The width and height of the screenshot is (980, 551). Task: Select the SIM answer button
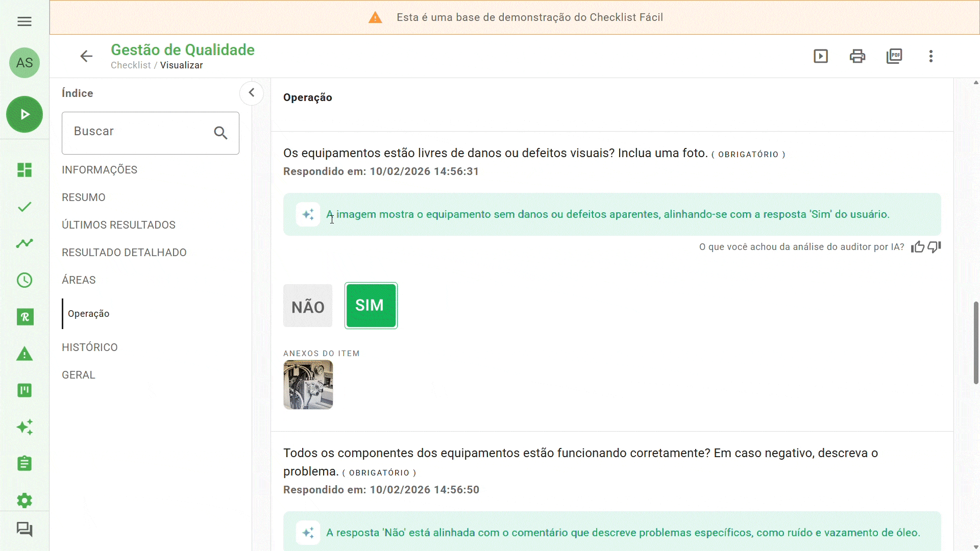coord(371,306)
